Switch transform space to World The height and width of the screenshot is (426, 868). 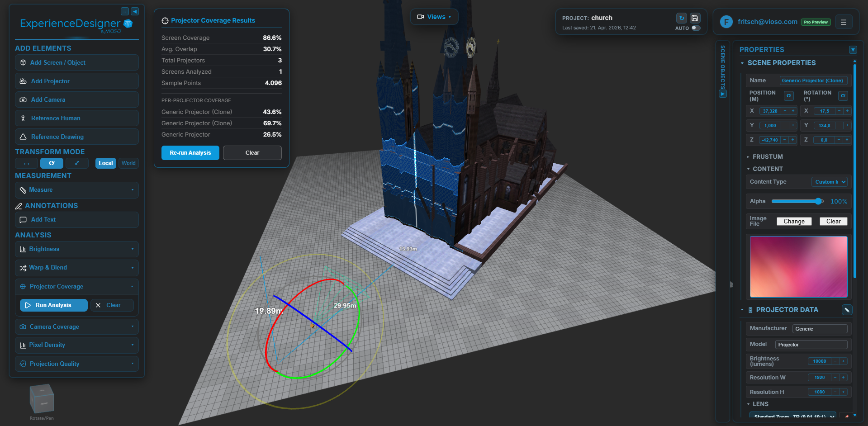(x=128, y=163)
